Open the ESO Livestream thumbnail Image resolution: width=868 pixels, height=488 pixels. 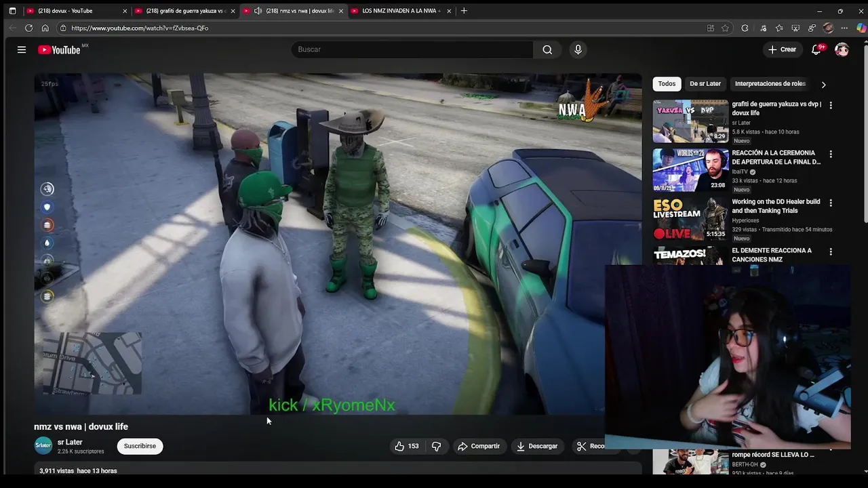point(690,219)
